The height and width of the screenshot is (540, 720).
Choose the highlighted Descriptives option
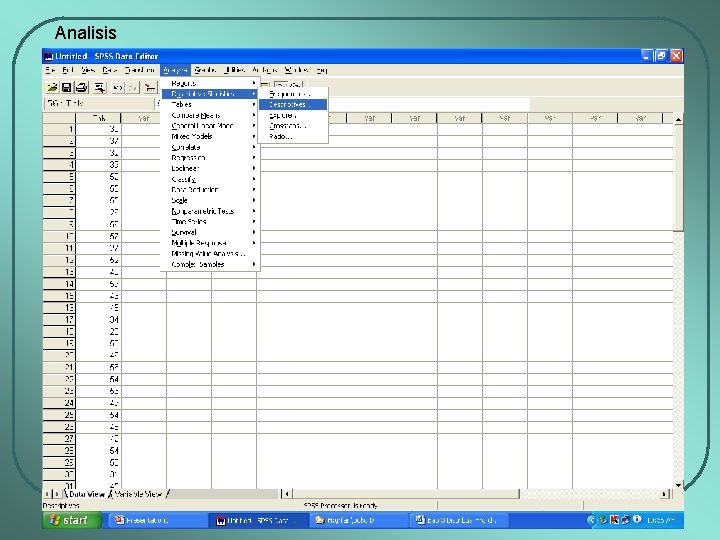click(x=293, y=104)
